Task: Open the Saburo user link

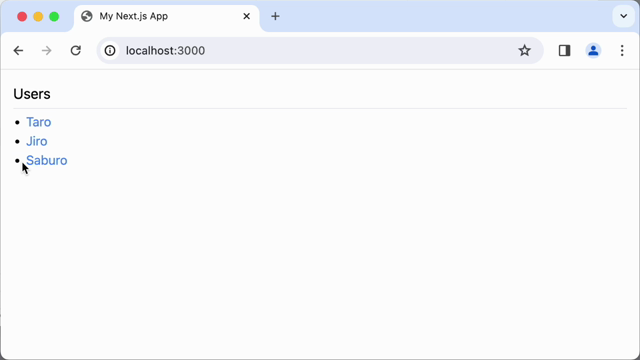Action: tap(47, 160)
